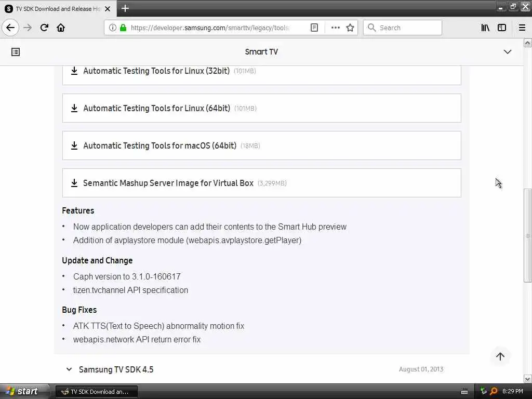This screenshot has width=532, height=399.
Task: Click the (3,299MB) file size label
Action: click(x=272, y=183)
